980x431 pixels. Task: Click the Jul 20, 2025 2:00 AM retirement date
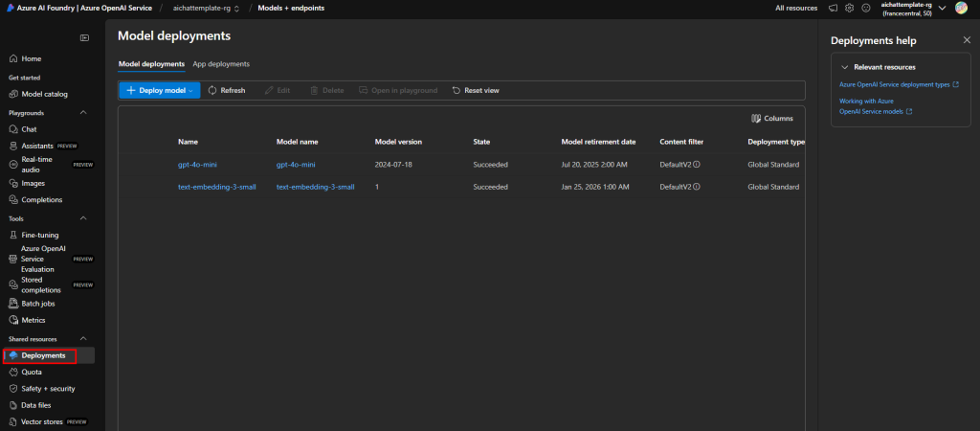click(594, 165)
